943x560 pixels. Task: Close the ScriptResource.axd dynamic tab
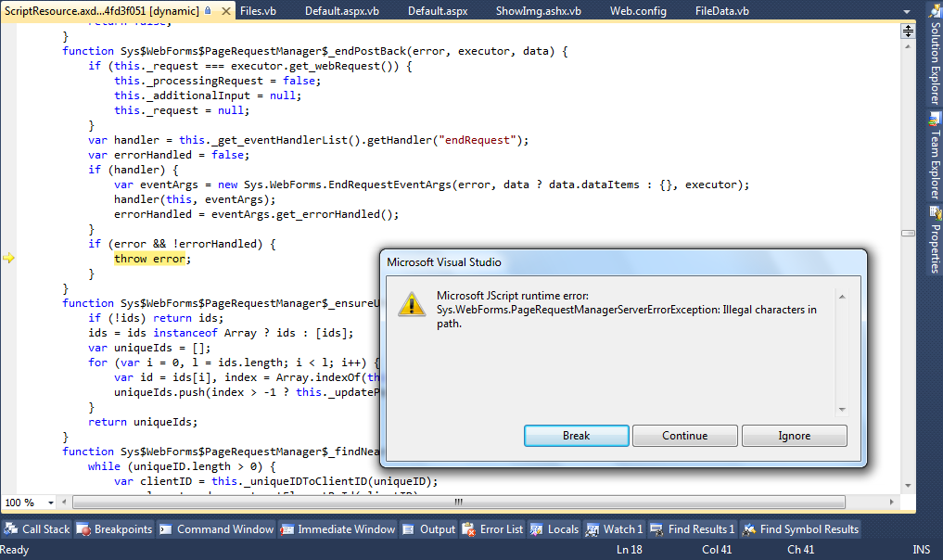[x=225, y=11]
